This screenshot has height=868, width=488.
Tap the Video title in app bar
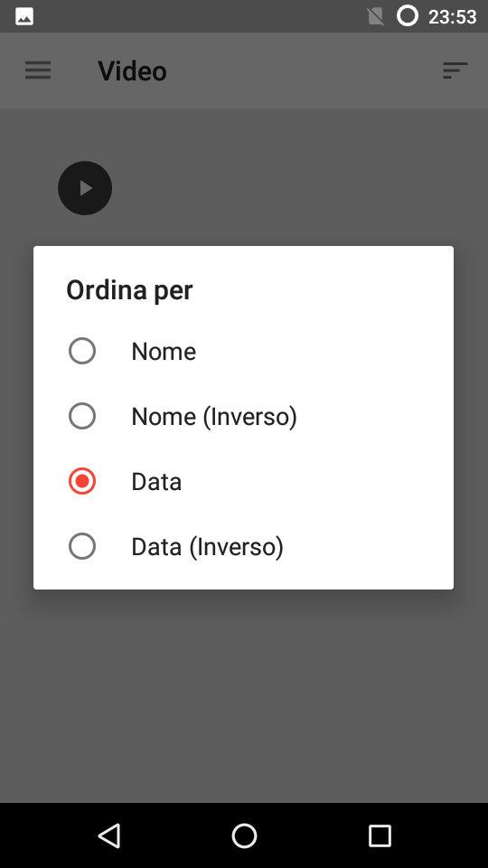pos(132,71)
